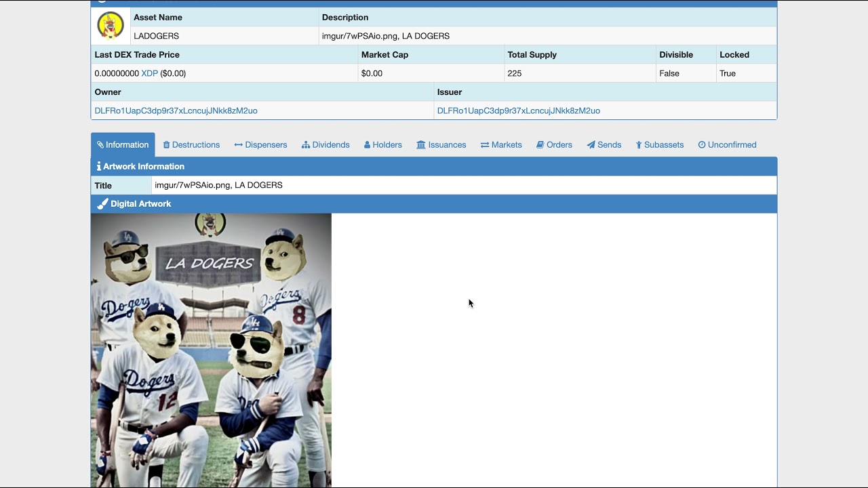Image resolution: width=868 pixels, height=488 pixels.
Task: Show the Unconfirmed tab
Action: point(727,144)
